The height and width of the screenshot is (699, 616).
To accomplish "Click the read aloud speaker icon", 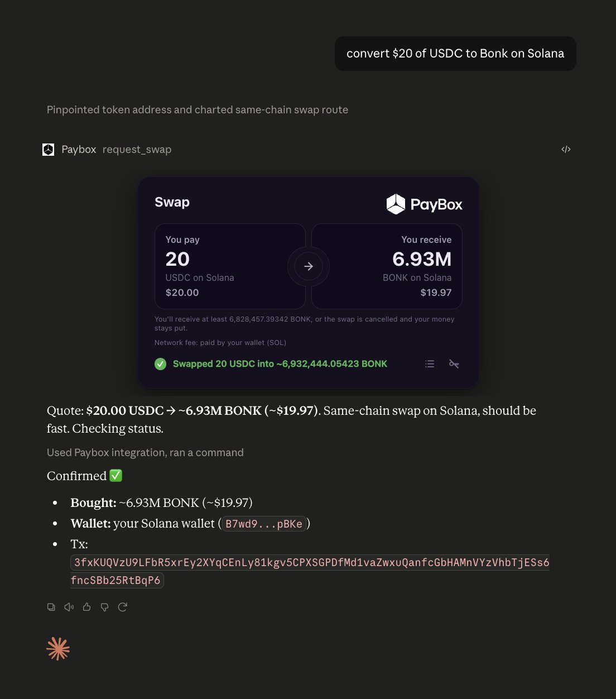I will coord(69,607).
